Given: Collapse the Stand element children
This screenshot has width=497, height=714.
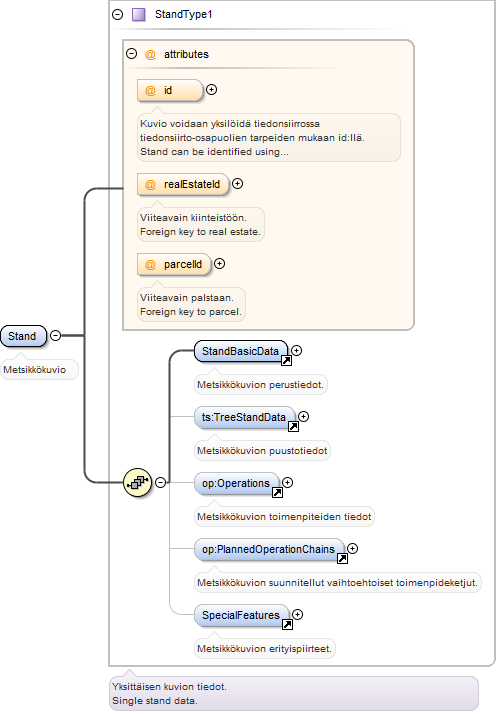Looking at the screenshot, I should (56, 336).
